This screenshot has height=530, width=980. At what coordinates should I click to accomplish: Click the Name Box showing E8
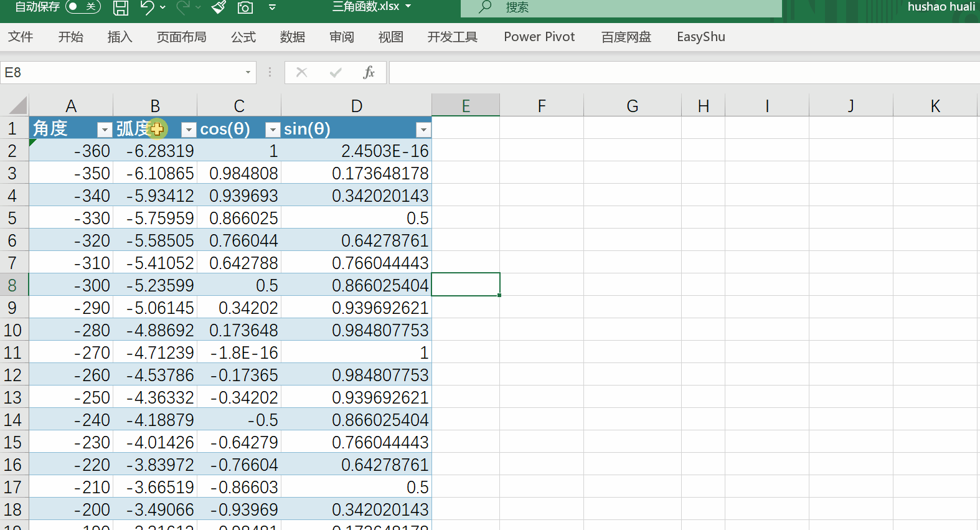click(121, 72)
